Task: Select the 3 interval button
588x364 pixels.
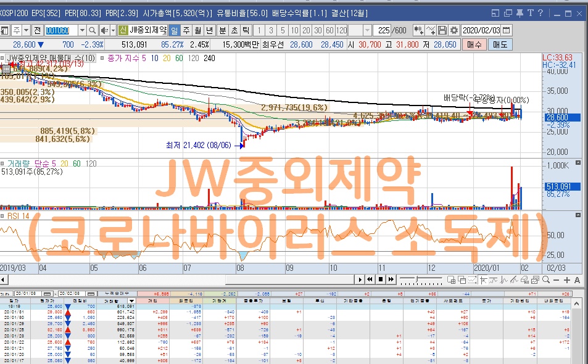Action: coord(271,30)
